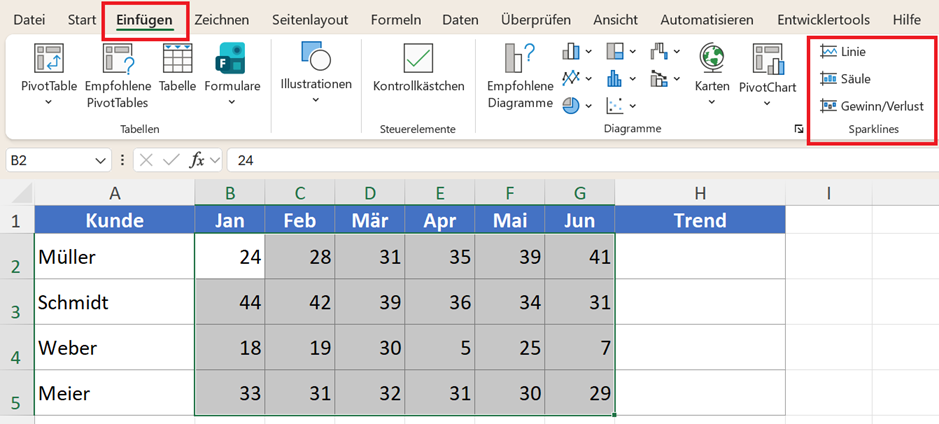Insert a Gewinn/Verlust sparkline
939x424 pixels.
point(872,106)
